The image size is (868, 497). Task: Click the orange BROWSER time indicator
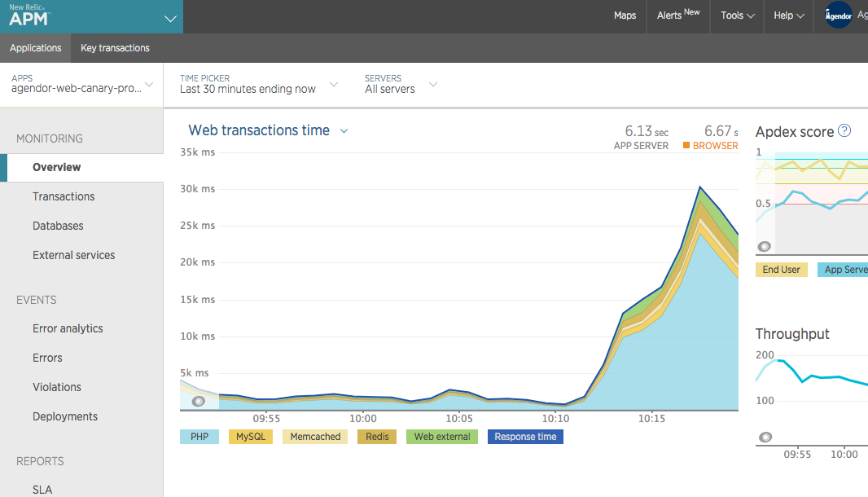coord(710,146)
